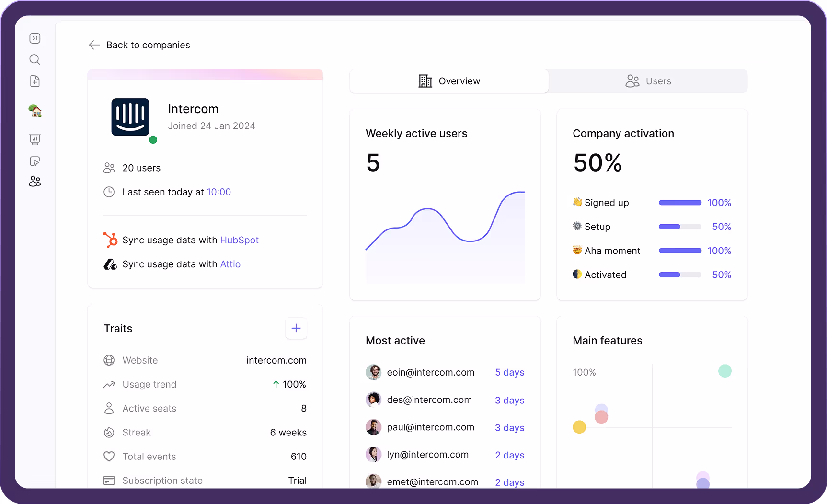Open the 10:00 last seen link
Screen dimensions: 827x504
(x=219, y=192)
